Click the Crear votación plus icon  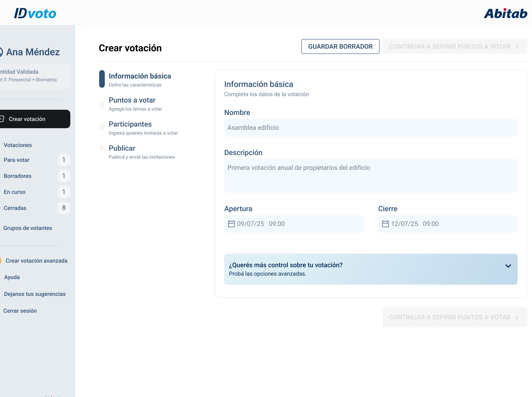click(x=2, y=119)
